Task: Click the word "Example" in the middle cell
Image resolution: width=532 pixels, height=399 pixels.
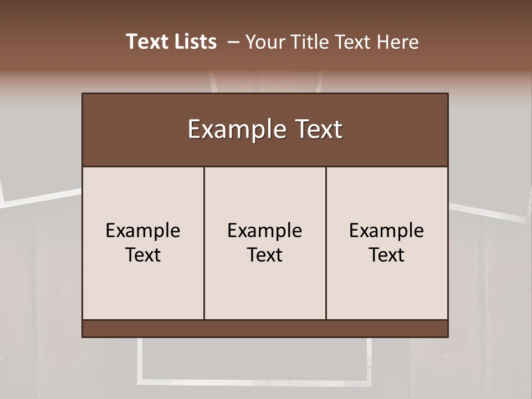Action: (x=265, y=231)
